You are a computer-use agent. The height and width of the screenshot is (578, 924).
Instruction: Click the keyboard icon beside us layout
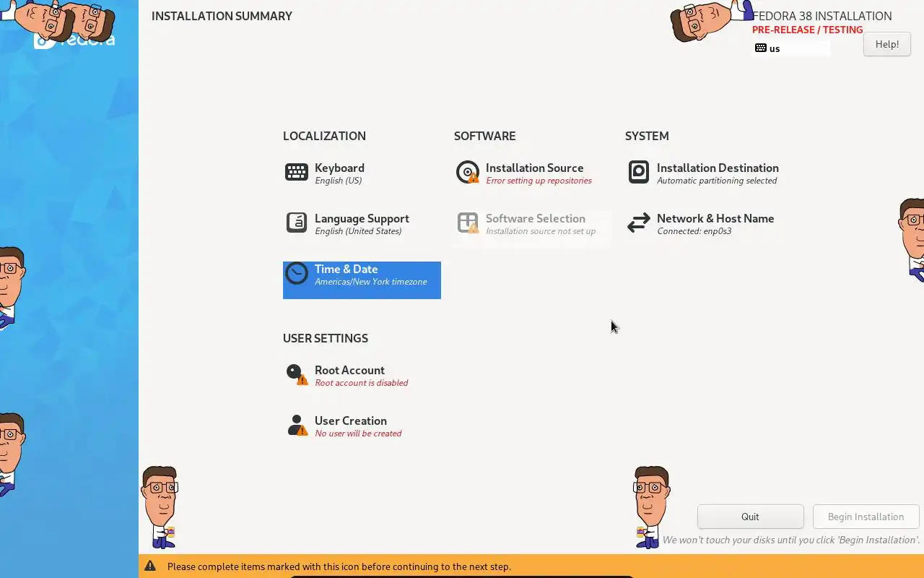761,48
